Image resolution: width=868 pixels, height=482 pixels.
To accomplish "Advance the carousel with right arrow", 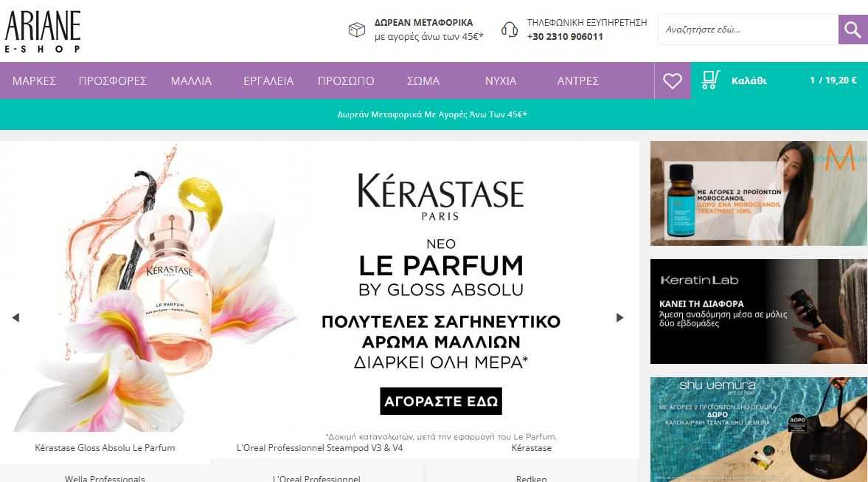I will (620, 317).
